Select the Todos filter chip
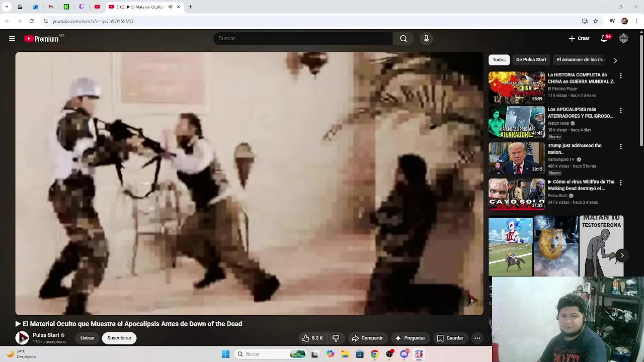 click(x=499, y=60)
